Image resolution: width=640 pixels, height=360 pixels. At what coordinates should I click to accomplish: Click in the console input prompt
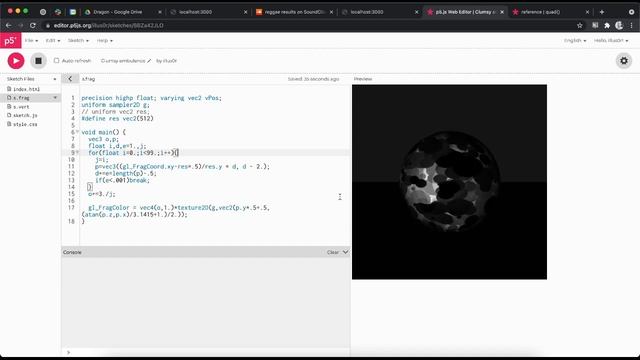pos(208,352)
